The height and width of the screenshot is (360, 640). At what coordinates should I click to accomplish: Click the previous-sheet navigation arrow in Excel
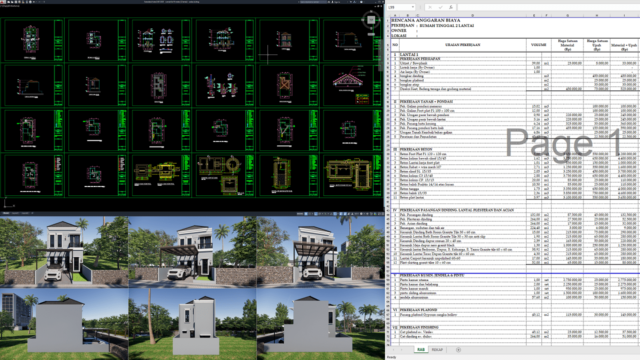(x=393, y=350)
